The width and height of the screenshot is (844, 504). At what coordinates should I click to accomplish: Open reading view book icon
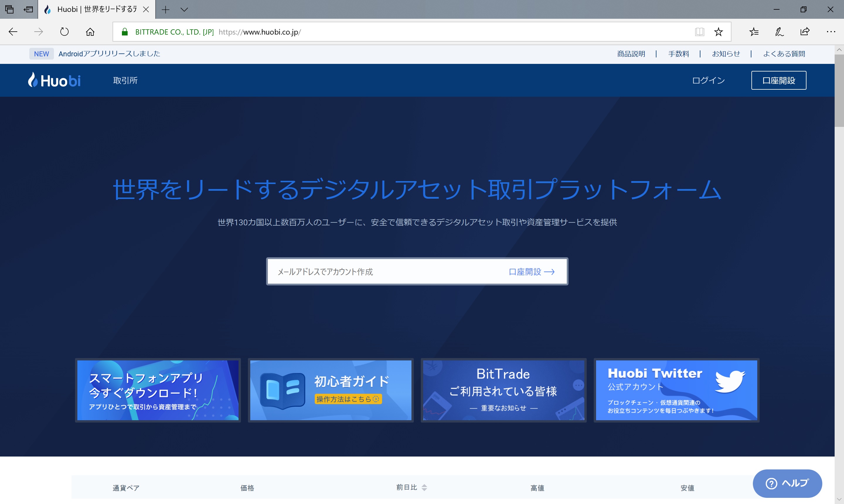coord(699,32)
